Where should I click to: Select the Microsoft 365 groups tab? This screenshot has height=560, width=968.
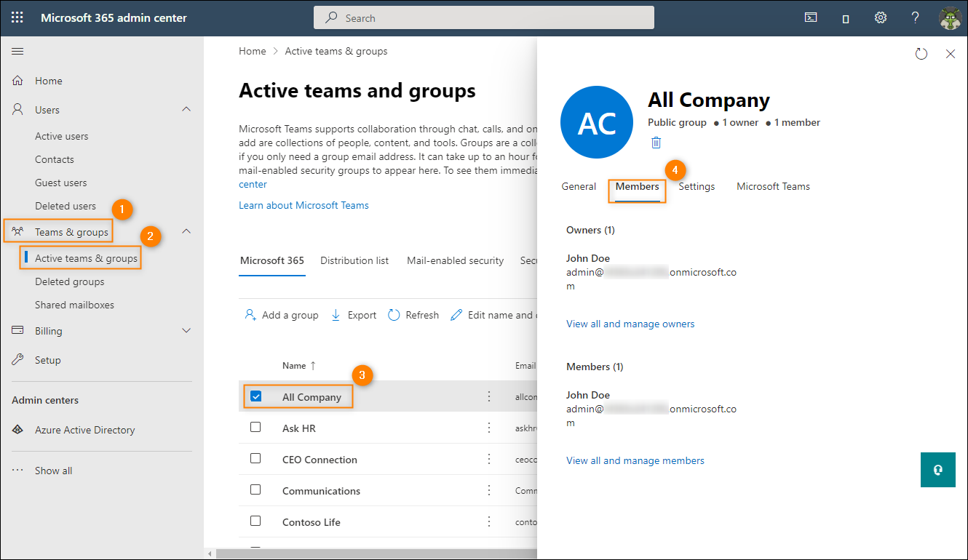[272, 260]
